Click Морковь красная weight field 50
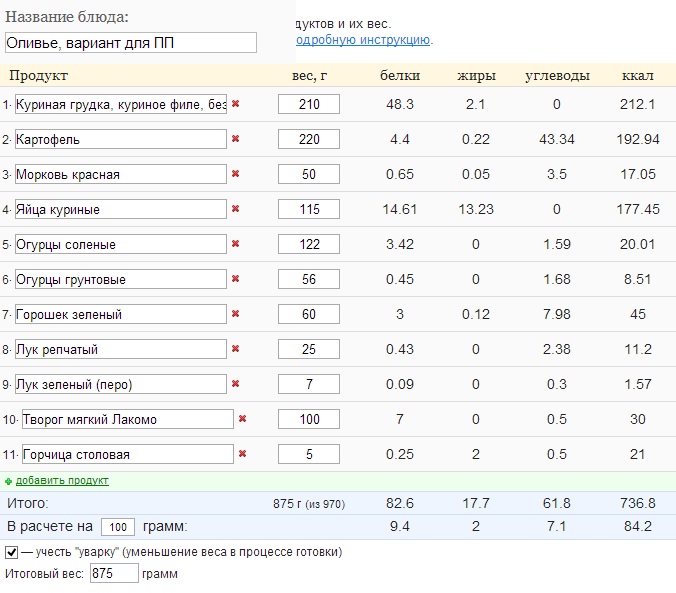The width and height of the screenshot is (676, 593). pyautogui.click(x=309, y=174)
